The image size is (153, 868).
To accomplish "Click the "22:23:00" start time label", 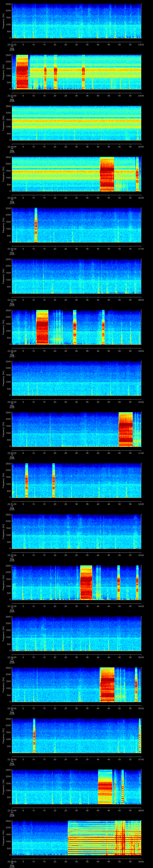I will click(12, 96).
